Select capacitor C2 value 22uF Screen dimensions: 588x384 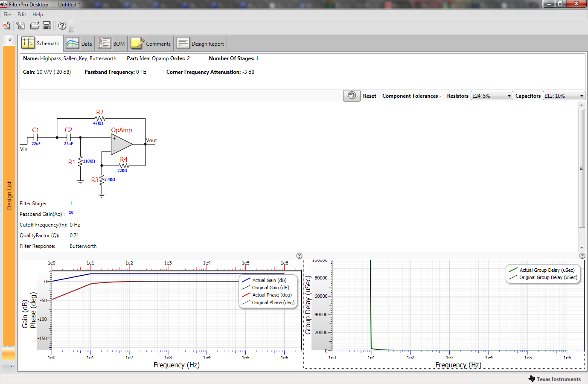pos(69,144)
